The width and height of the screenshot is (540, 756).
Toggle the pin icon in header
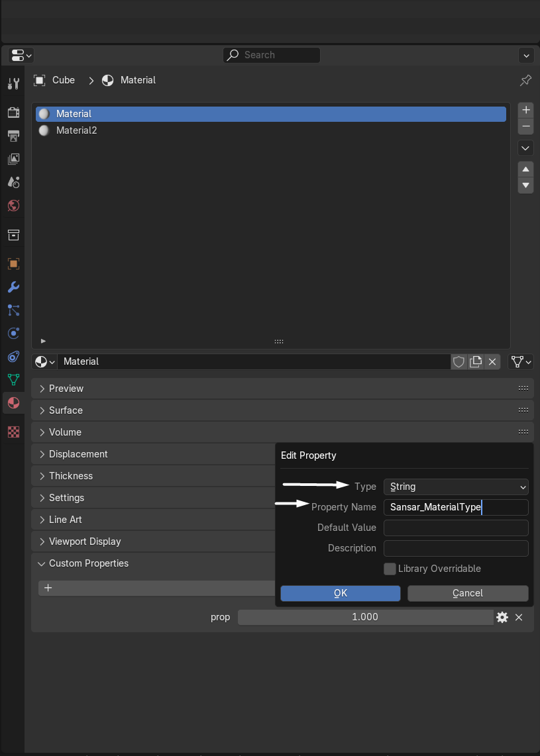coord(525,80)
